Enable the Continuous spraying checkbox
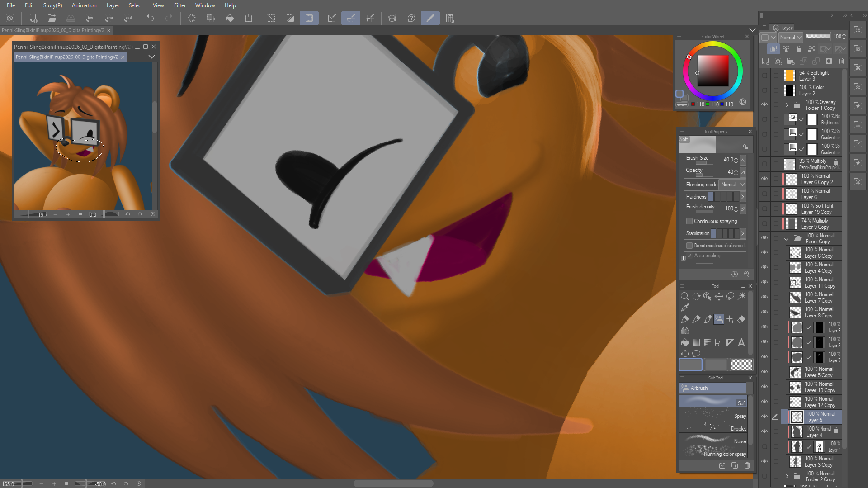This screenshot has height=488, width=868. point(689,221)
